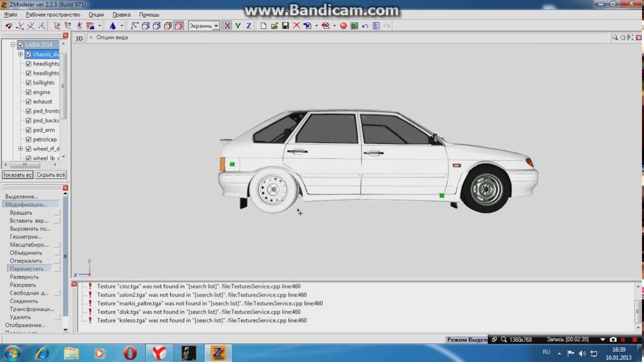644x362 pixels.
Task: Click the green textures browser icon
Action: (x=354, y=26)
